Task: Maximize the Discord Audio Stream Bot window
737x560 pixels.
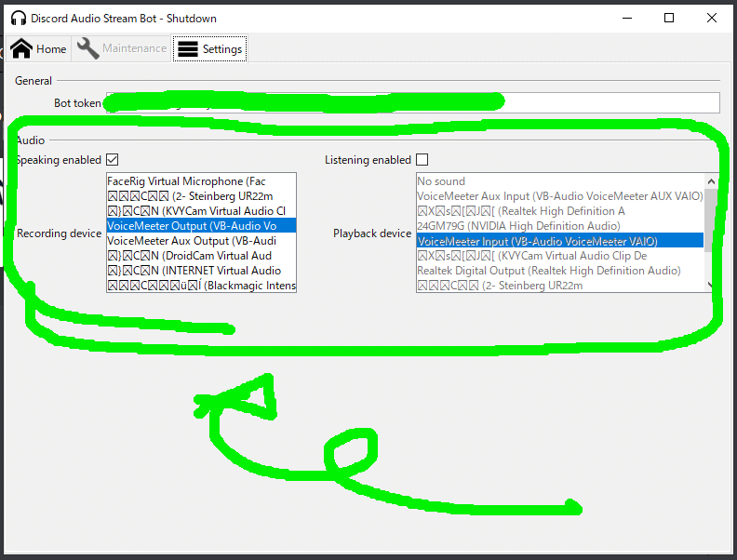Action: point(669,19)
